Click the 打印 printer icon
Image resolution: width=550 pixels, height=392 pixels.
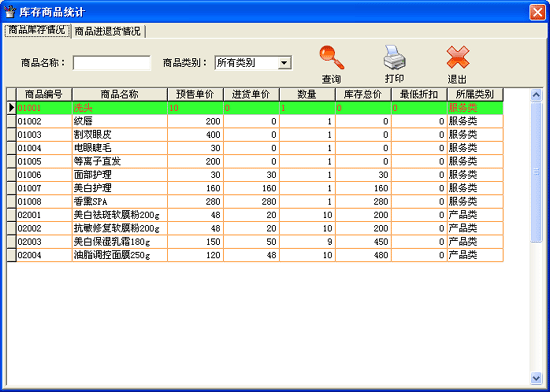click(394, 57)
